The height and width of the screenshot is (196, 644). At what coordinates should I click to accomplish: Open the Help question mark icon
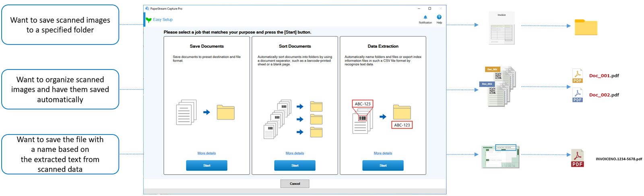[x=439, y=17]
